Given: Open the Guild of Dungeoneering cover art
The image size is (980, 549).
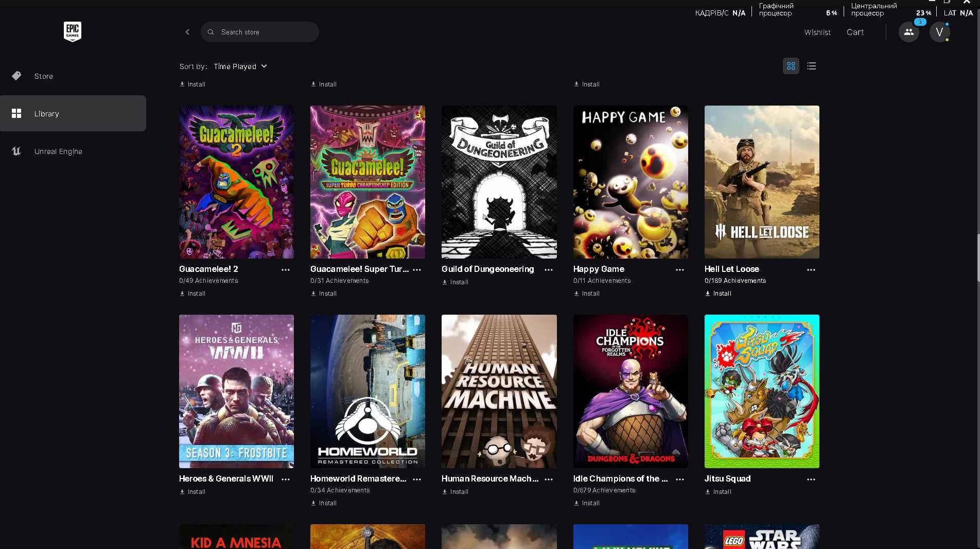Looking at the screenshot, I should pos(499,182).
